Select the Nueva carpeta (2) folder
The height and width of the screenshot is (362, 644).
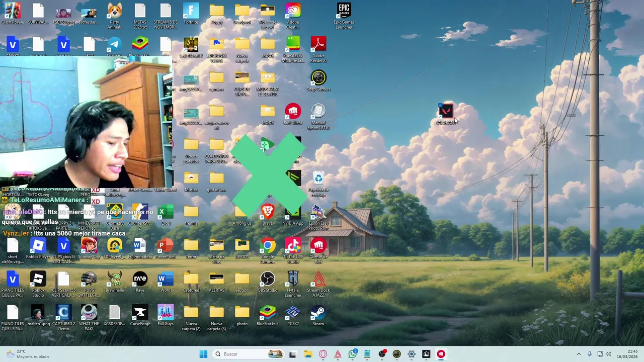click(x=191, y=318)
